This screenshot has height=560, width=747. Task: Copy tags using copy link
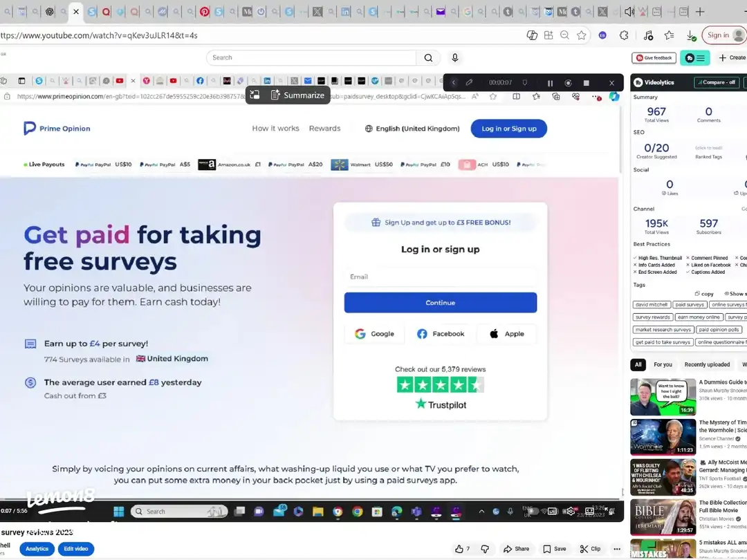(x=704, y=294)
